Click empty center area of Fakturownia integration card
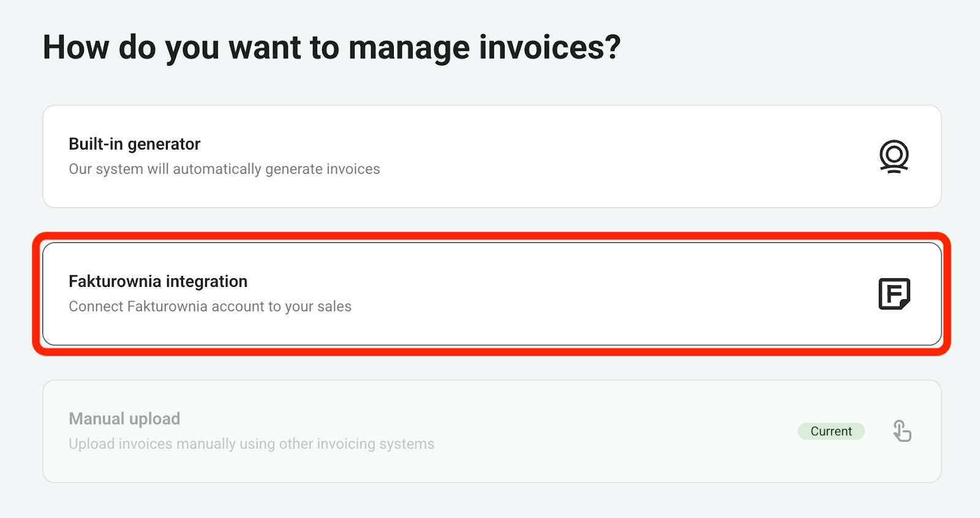Image resolution: width=980 pixels, height=518 pixels. (x=551, y=294)
